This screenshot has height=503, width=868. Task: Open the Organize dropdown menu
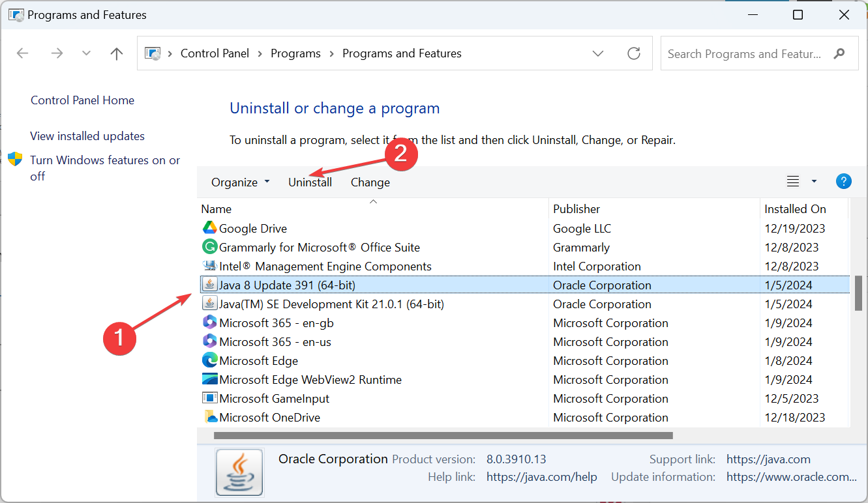tap(240, 182)
